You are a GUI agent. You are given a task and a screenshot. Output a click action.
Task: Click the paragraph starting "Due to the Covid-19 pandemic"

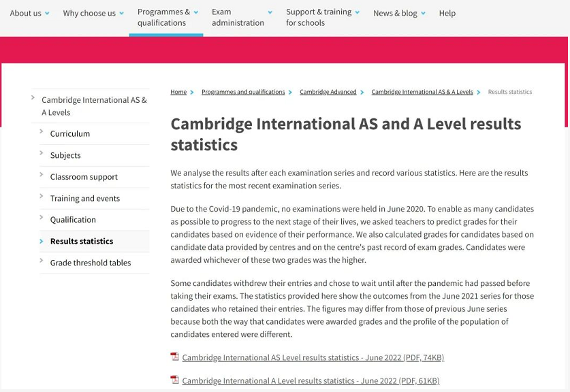coord(352,234)
